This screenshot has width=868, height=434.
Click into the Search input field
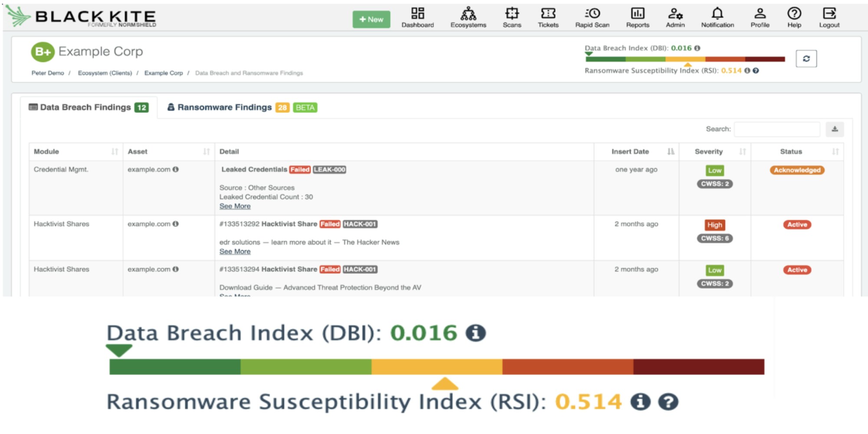776,129
